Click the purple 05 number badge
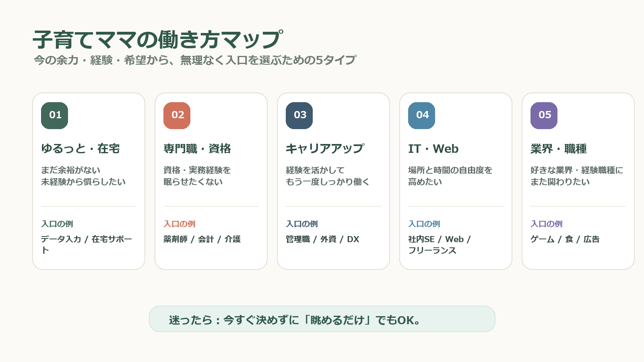This screenshot has width=644, height=362. (544, 115)
